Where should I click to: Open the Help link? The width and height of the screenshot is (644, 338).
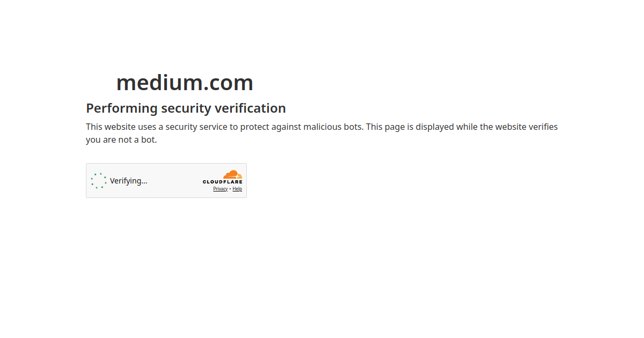coord(237,189)
